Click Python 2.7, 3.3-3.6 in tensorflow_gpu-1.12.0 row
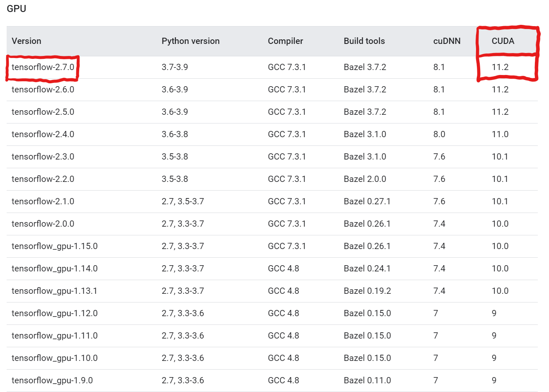 [x=183, y=313]
